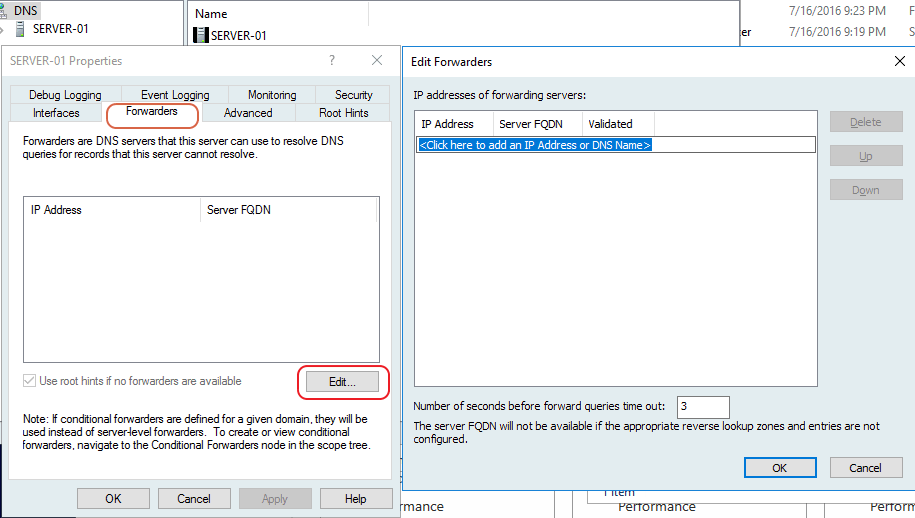The image size is (915, 518).
Task: Click the forward queries timeout field
Action: [x=703, y=407]
